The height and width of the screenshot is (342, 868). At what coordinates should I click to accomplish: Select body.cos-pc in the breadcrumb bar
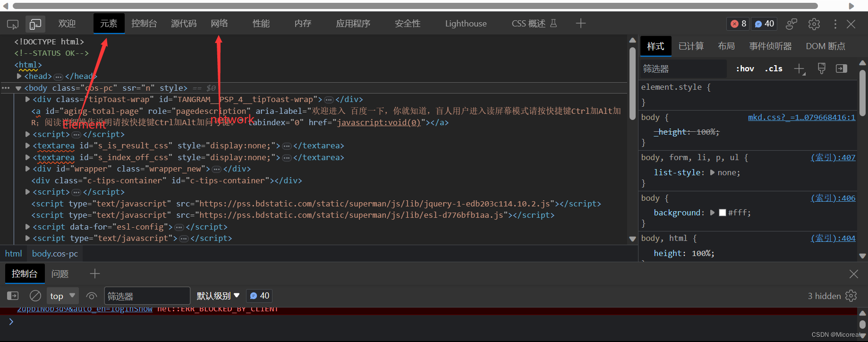(x=55, y=254)
